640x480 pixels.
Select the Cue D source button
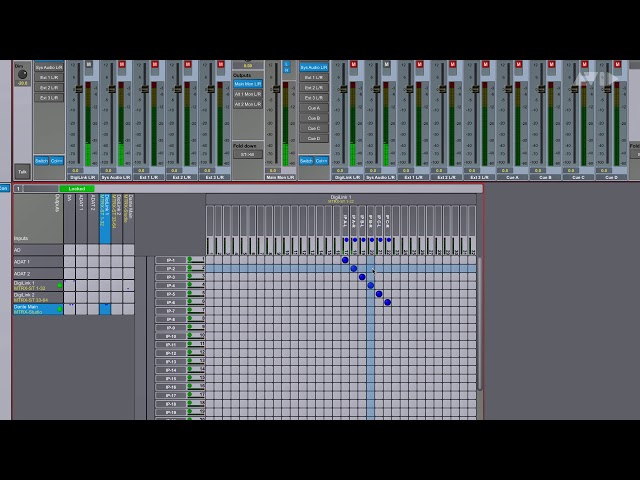[314, 138]
